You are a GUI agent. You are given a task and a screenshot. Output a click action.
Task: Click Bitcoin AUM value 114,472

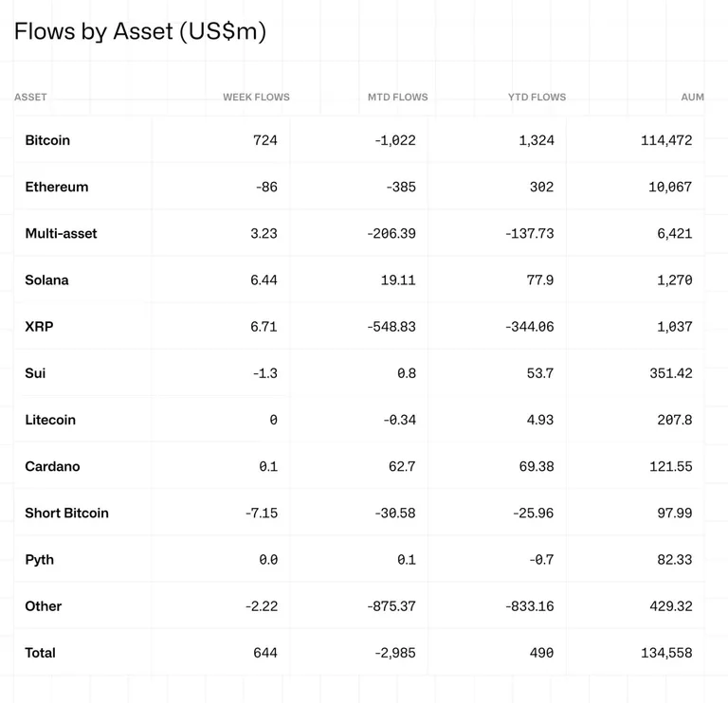666,140
